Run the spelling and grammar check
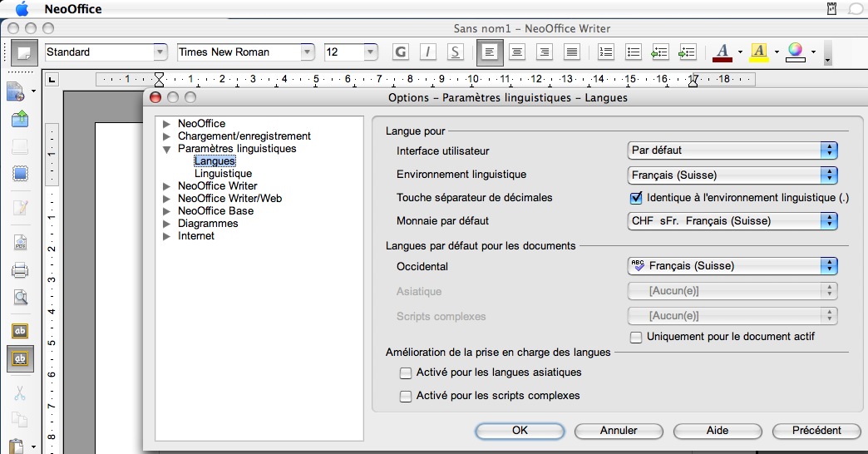This screenshot has height=454, width=868. tap(20, 331)
